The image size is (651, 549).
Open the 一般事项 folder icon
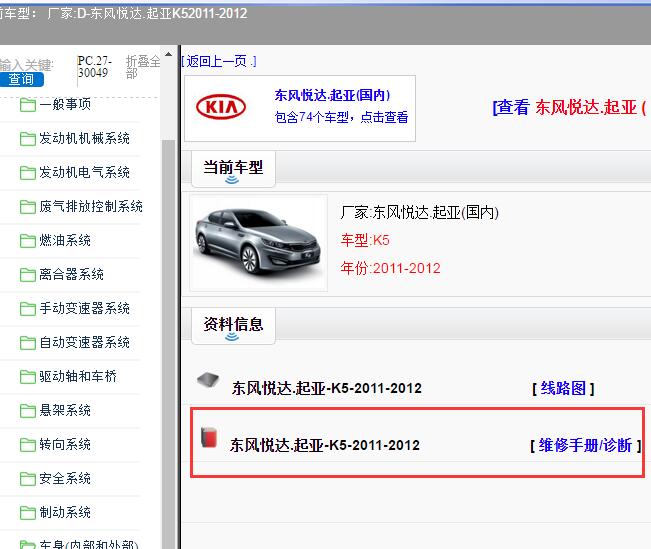pyautogui.click(x=27, y=105)
